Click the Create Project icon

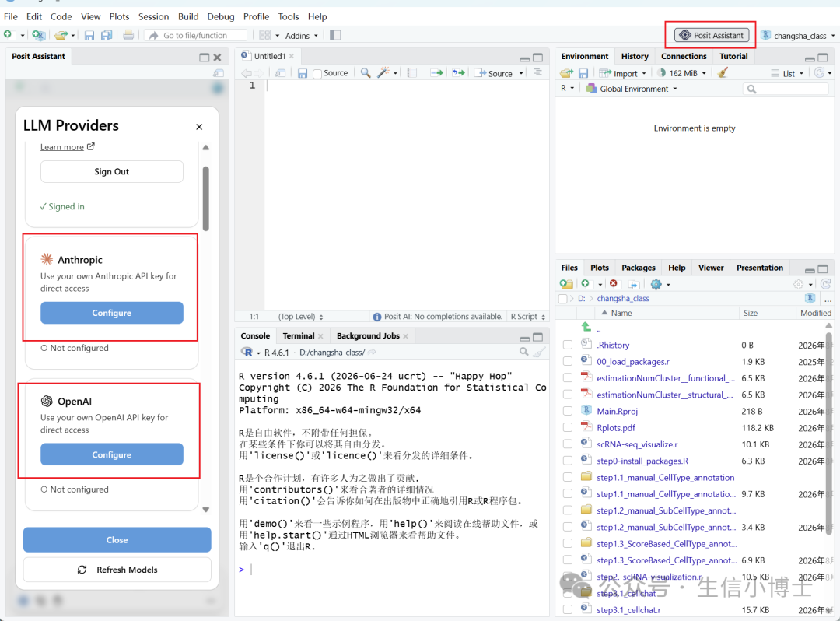pyautogui.click(x=38, y=35)
